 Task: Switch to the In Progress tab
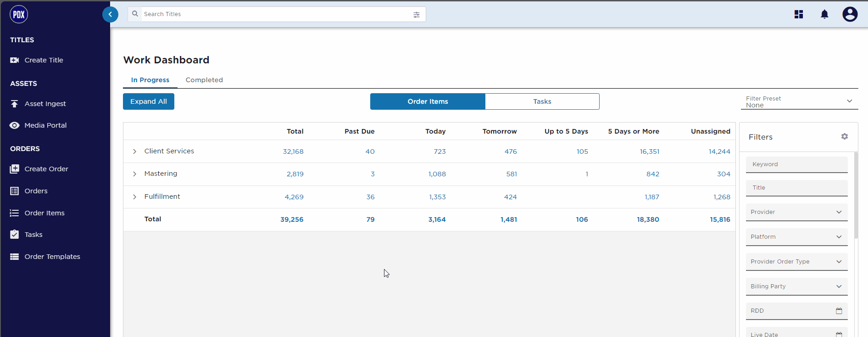150,80
